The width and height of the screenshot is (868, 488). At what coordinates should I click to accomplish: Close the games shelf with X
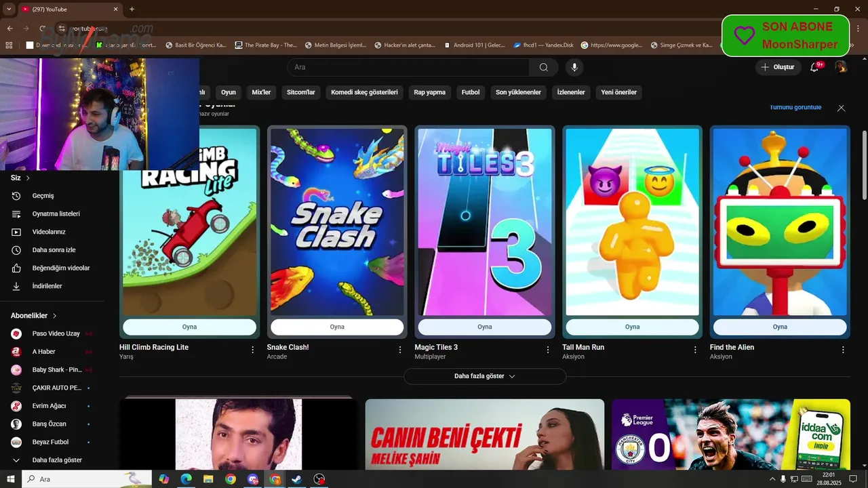[841, 108]
